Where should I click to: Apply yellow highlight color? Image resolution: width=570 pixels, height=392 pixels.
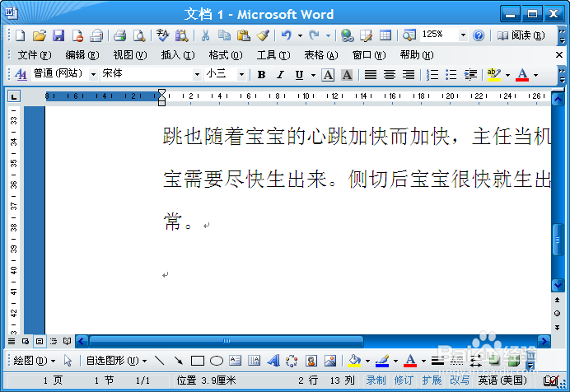coord(493,75)
